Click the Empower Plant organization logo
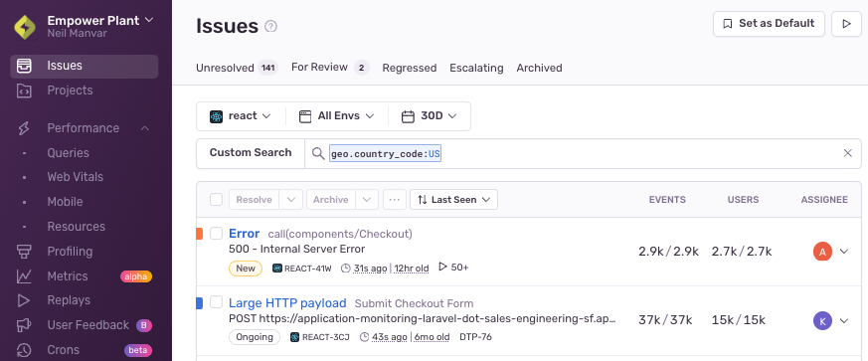 tap(25, 27)
